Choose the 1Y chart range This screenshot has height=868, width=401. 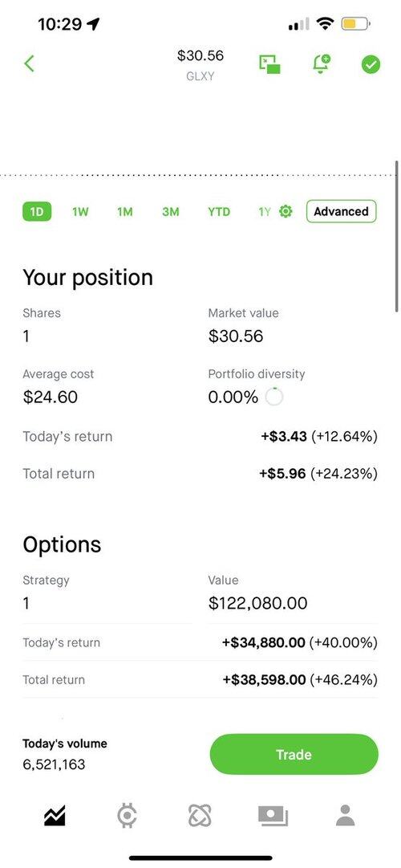point(265,211)
